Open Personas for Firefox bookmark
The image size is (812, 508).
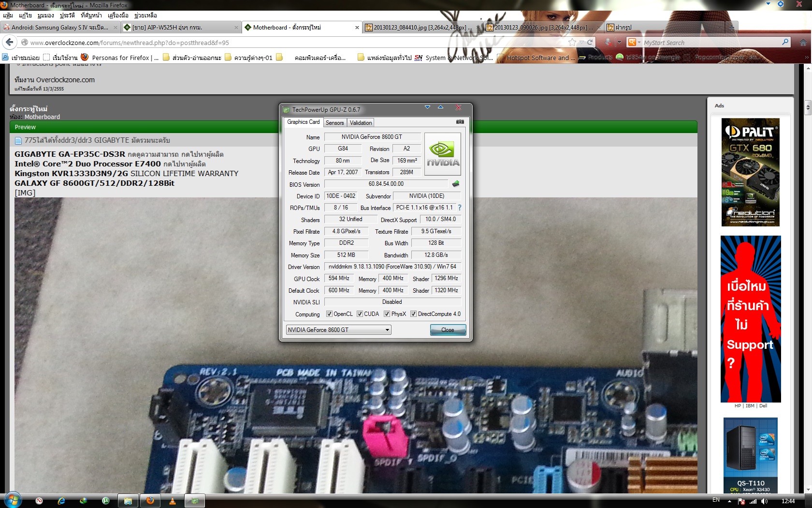coord(120,58)
